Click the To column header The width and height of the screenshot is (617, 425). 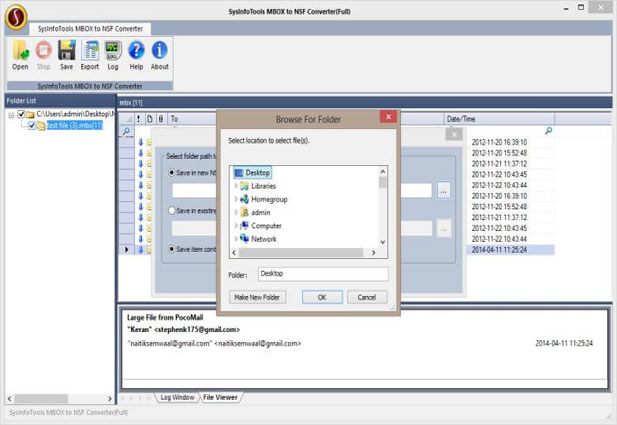tap(174, 118)
